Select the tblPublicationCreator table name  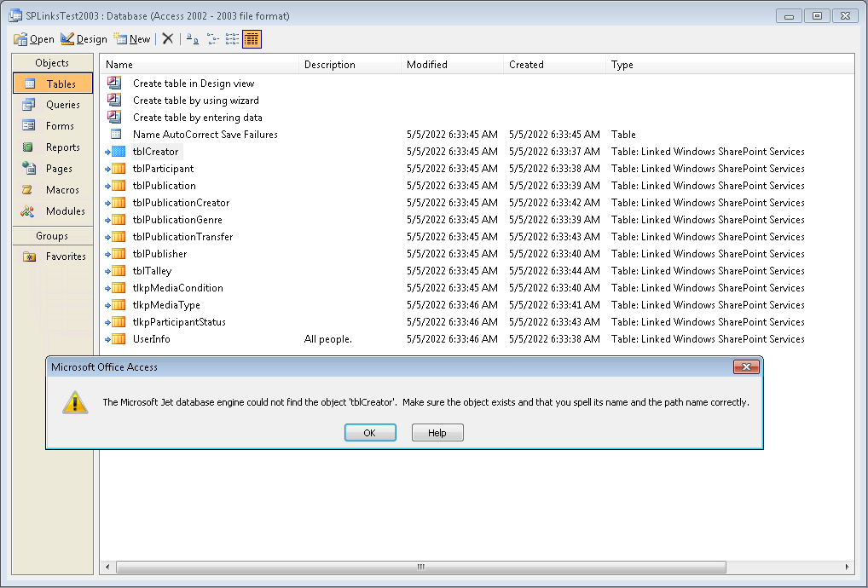click(x=181, y=203)
